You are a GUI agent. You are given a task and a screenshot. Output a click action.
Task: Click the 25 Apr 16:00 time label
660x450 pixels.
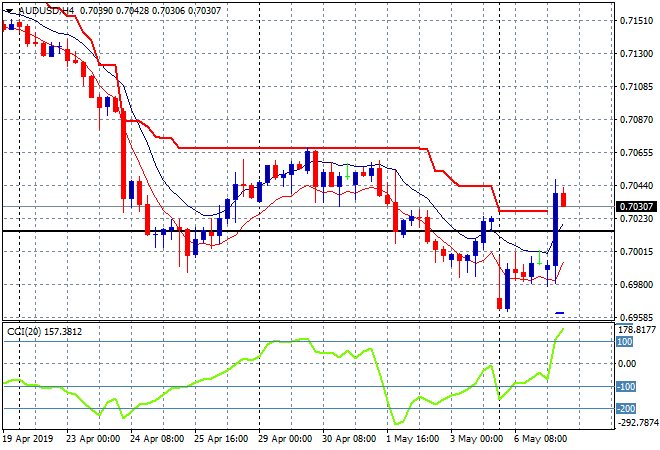[221, 439]
